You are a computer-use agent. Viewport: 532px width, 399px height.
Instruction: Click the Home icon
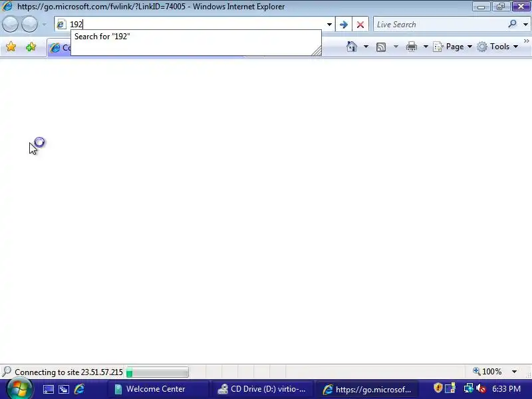coord(352,47)
